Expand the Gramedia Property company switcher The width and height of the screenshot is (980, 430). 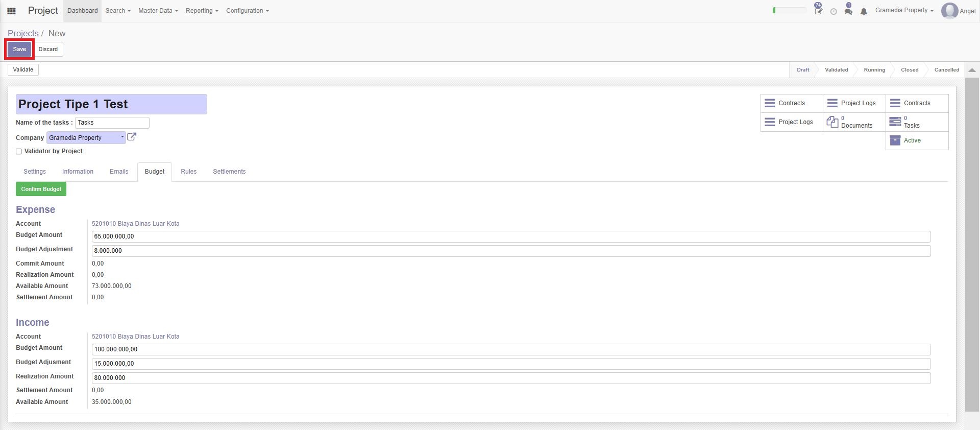904,10
